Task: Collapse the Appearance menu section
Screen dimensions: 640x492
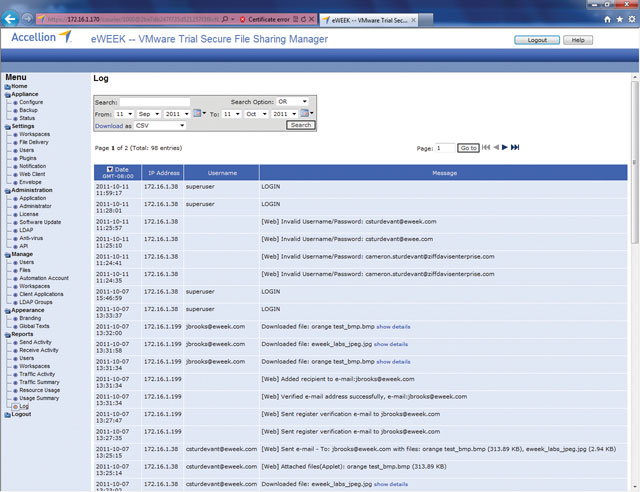Action: [8, 311]
